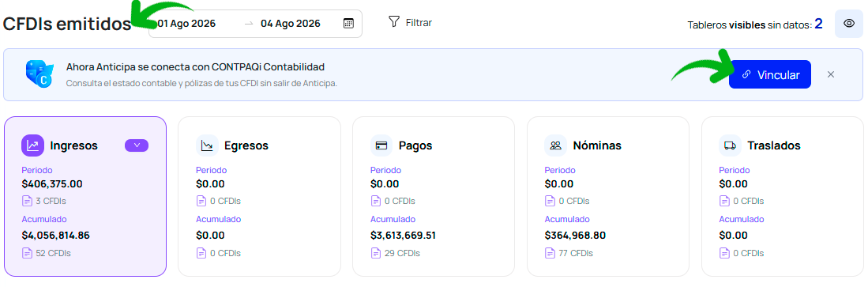
Task: Open the 52 CFDIs accumulated link in Ingresos
Action: pos(47,253)
